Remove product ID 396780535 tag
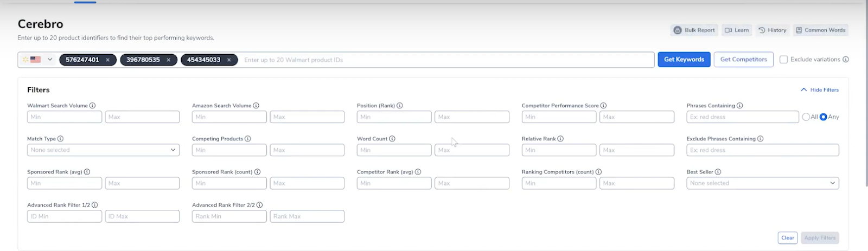Image resolution: width=868 pixels, height=251 pixels. pos(169,60)
